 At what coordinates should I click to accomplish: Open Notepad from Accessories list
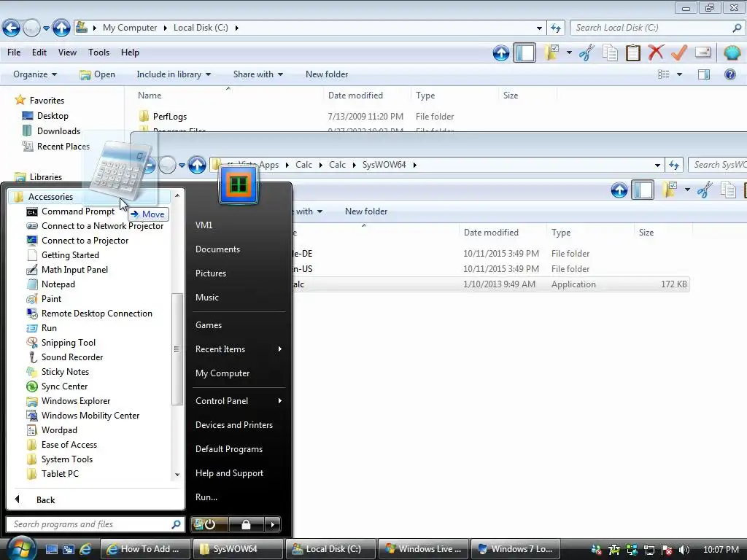58,284
